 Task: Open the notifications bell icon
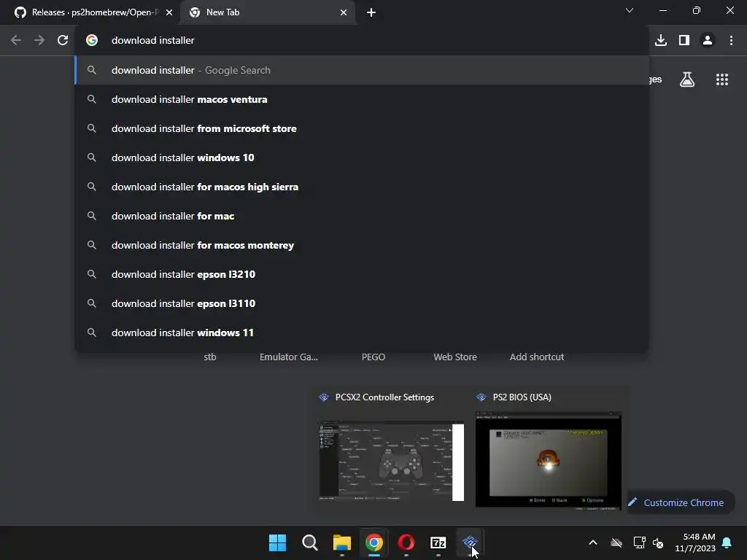click(x=727, y=542)
